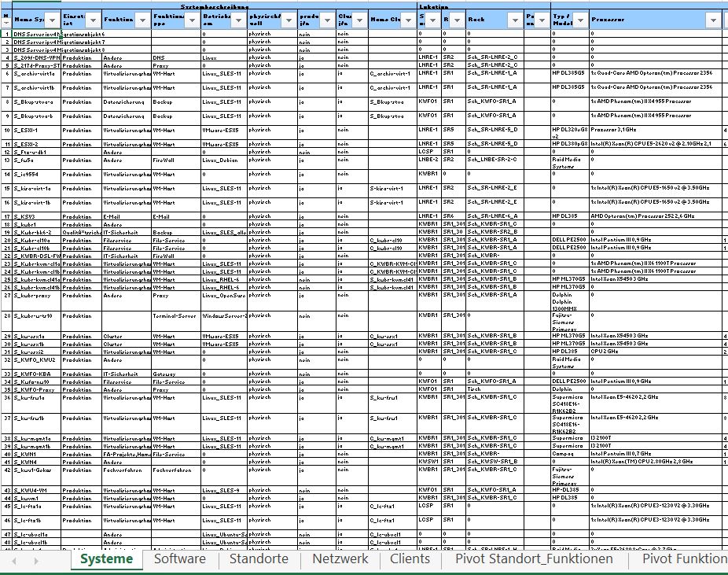Switch to the Software sheet tab
Image resolution: width=728 pixels, height=575 pixels.
(x=180, y=558)
